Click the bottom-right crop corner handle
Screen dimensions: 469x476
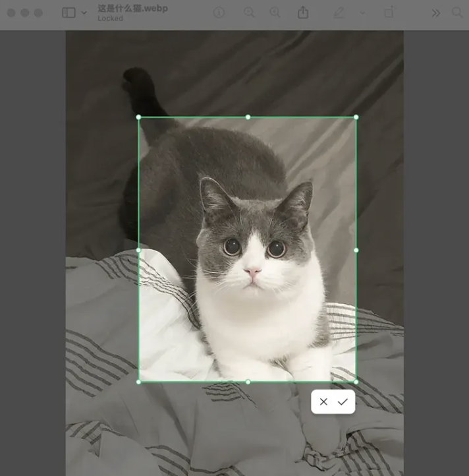(x=356, y=382)
